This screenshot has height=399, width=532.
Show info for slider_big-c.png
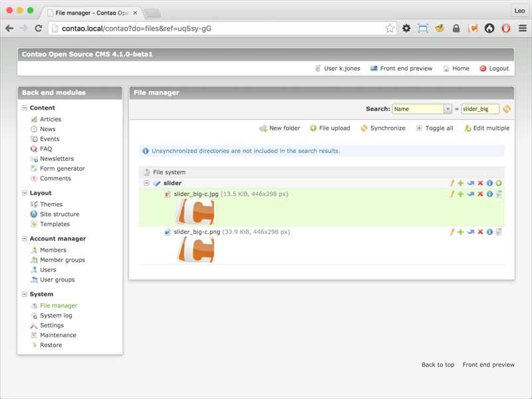click(489, 232)
